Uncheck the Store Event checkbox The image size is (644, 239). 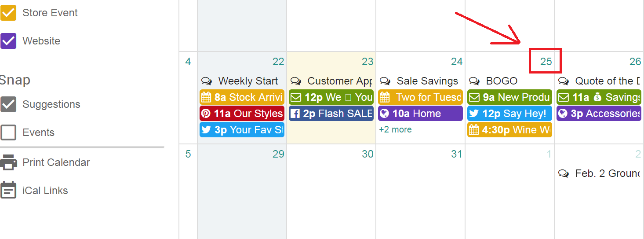coord(8,13)
